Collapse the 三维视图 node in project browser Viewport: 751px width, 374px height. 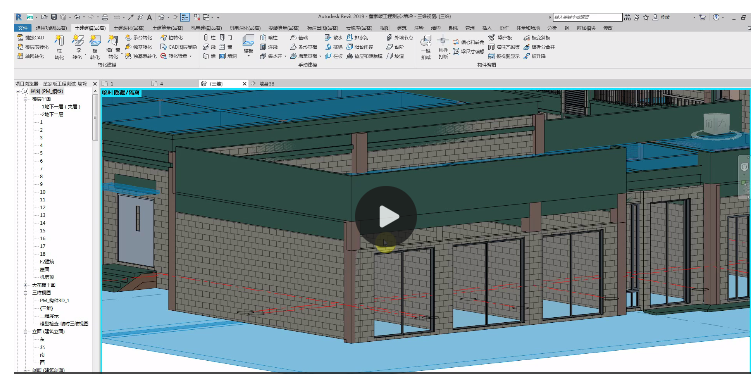coord(26,292)
